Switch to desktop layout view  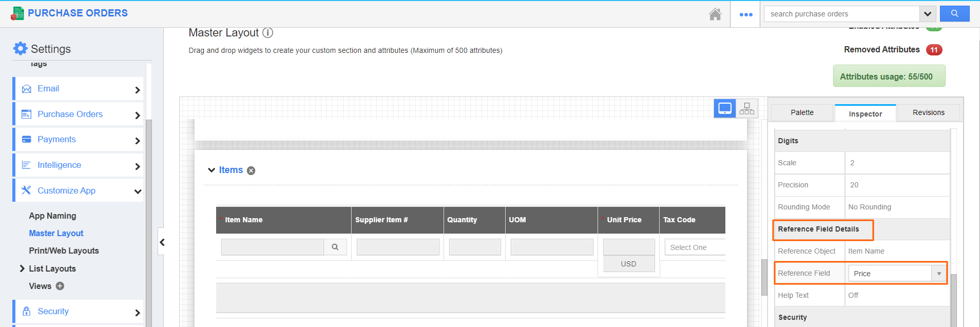pos(725,108)
